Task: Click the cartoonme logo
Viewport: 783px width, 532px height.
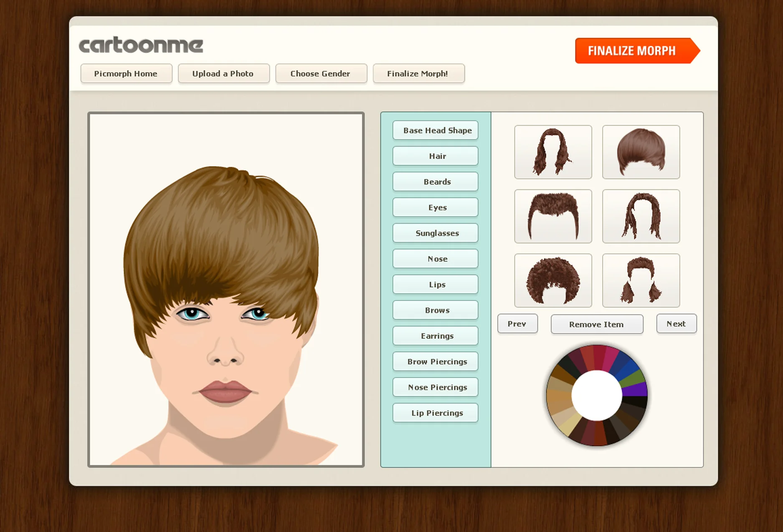Action: pyautogui.click(x=141, y=45)
